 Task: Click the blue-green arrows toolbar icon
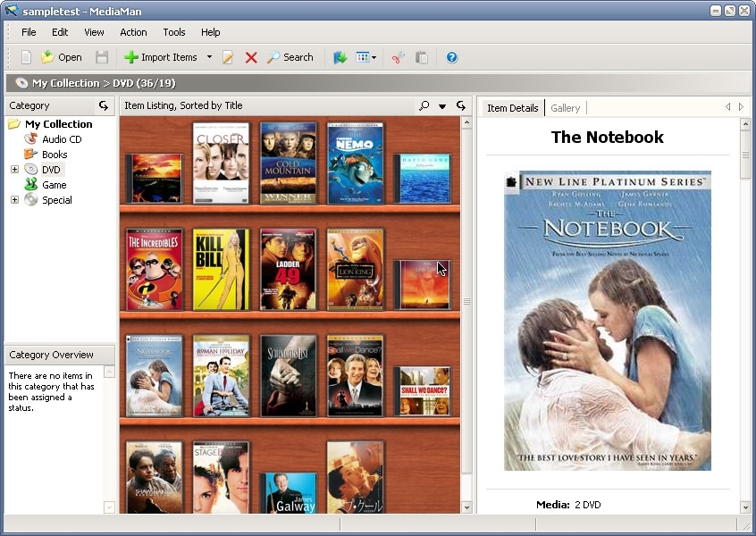click(340, 57)
